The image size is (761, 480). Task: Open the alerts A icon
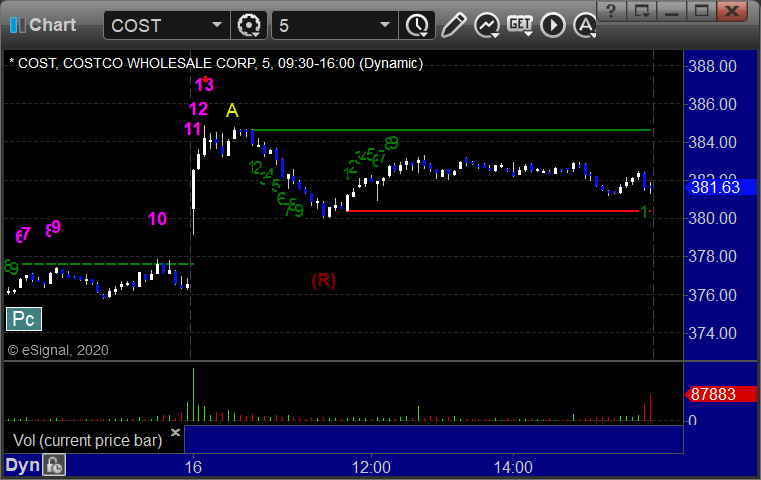point(585,25)
